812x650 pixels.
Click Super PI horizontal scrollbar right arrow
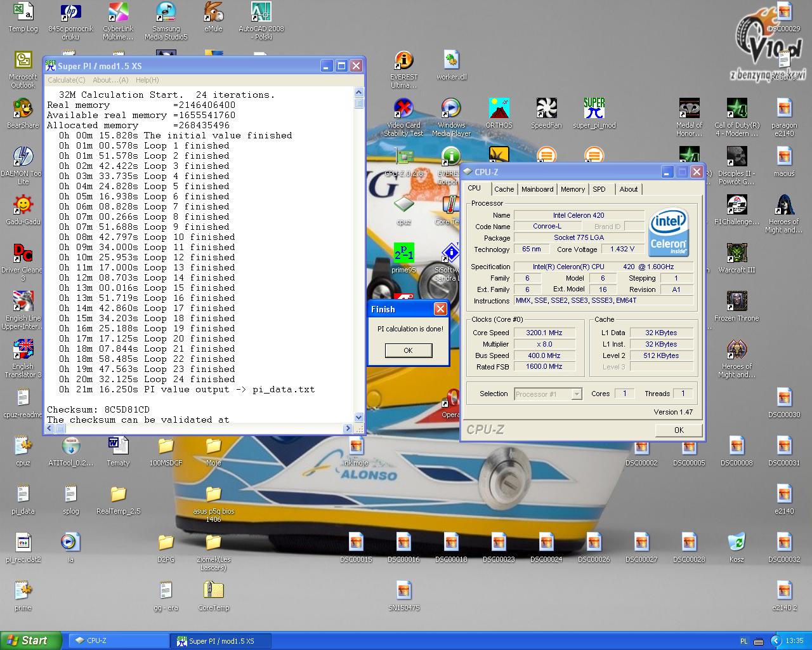coord(348,428)
